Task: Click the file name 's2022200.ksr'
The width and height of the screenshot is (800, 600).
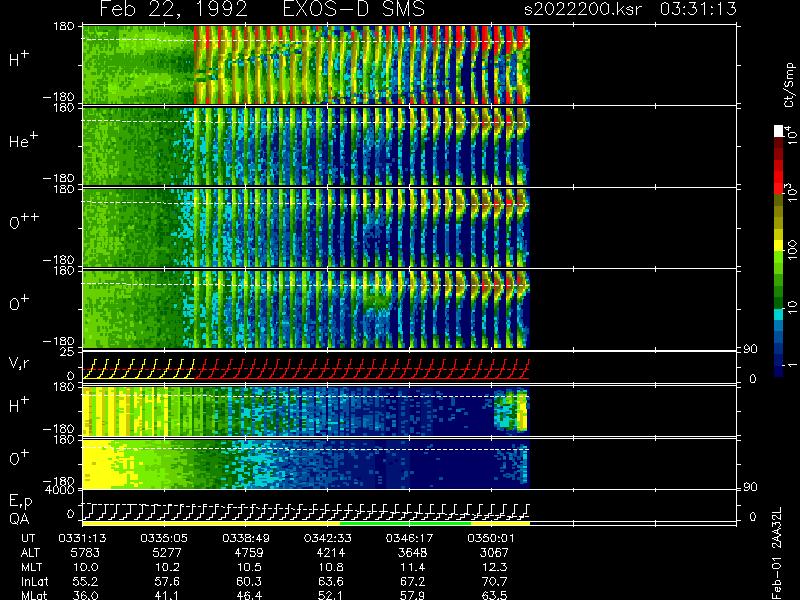Action: click(x=583, y=9)
